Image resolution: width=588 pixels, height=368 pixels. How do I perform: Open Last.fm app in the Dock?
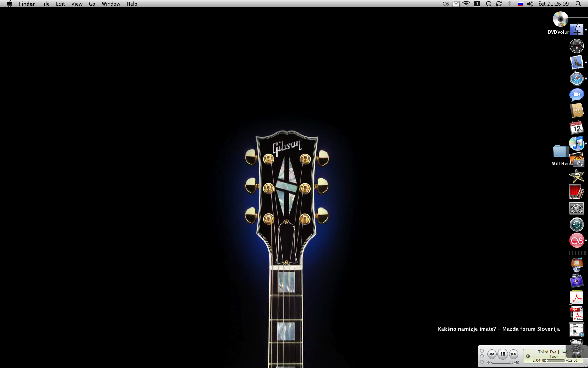pos(577,241)
